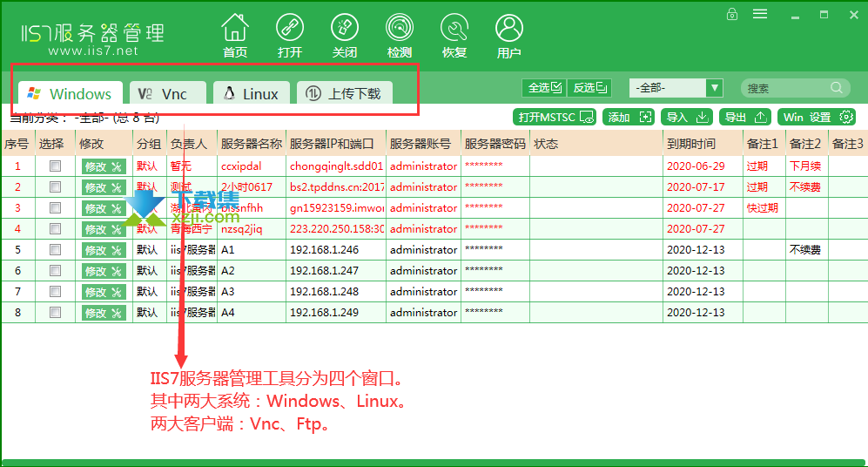Click 修改 edit button for server A1
This screenshot has height=467, width=868.
coord(104,250)
